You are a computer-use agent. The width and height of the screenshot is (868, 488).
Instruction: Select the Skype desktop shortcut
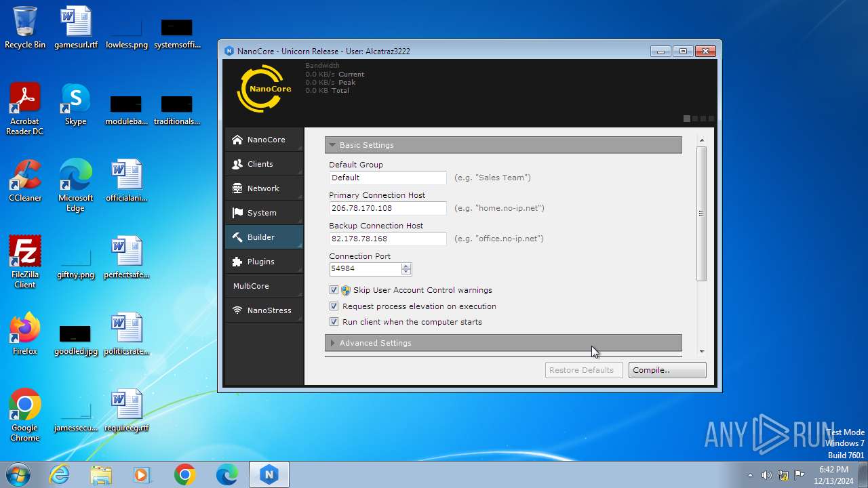(76, 104)
